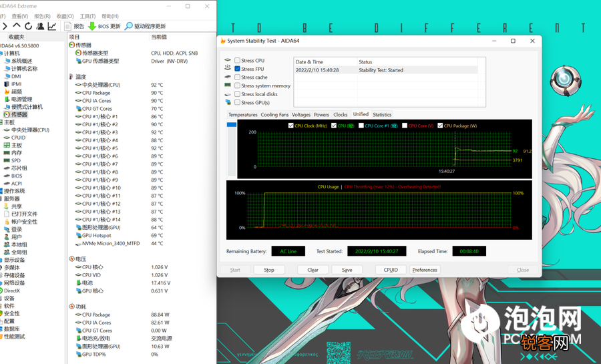
Task: Switch to the Cooling Fans tab
Action: [274, 115]
